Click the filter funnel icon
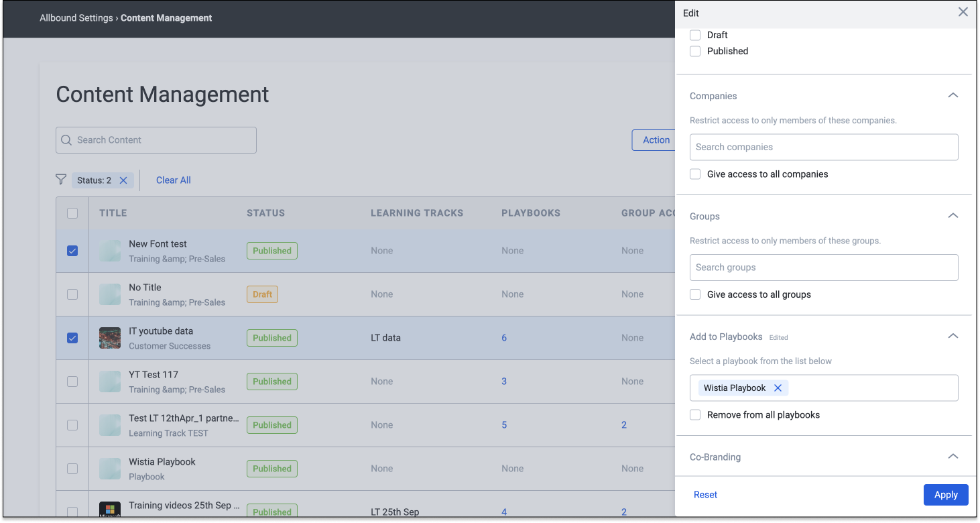Image resolution: width=980 pixels, height=523 pixels. coord(61,180)
